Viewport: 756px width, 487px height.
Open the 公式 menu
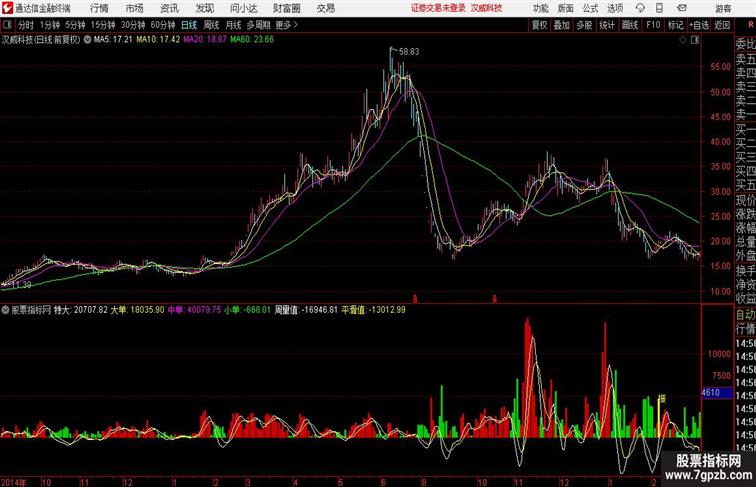[590, 8]
